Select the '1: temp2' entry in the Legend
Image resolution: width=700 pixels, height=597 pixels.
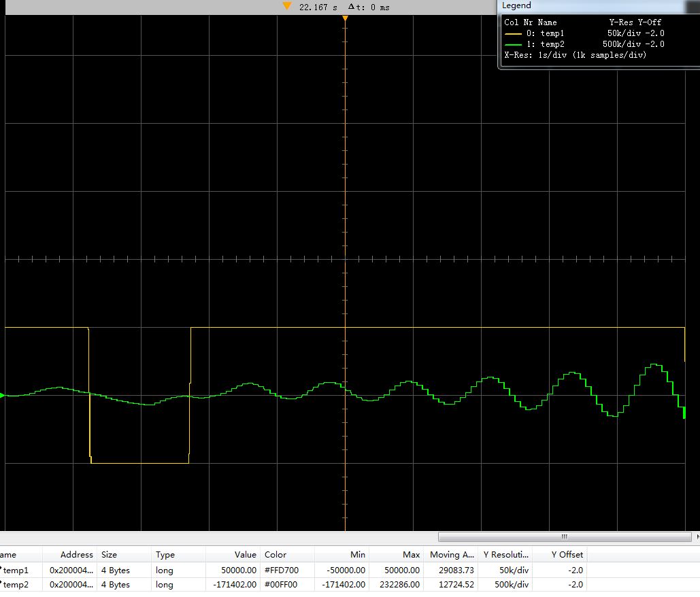click(545, 44)
